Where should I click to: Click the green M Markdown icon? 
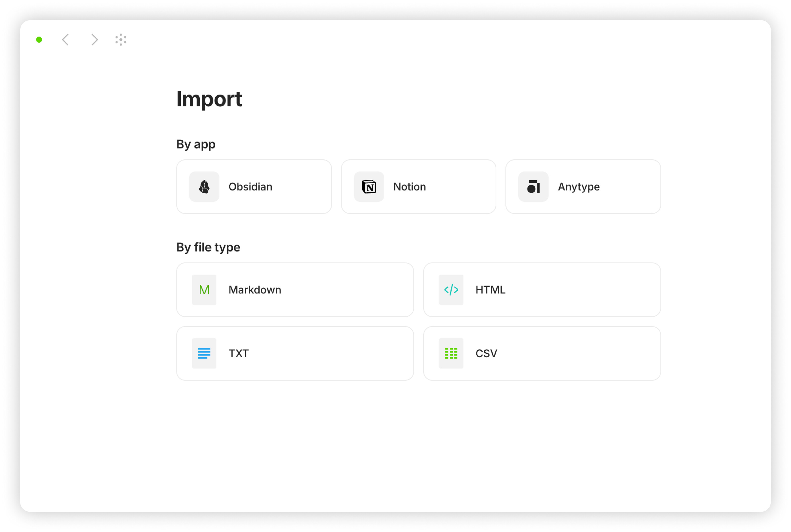pyautogui.click(x=204, y=290)
